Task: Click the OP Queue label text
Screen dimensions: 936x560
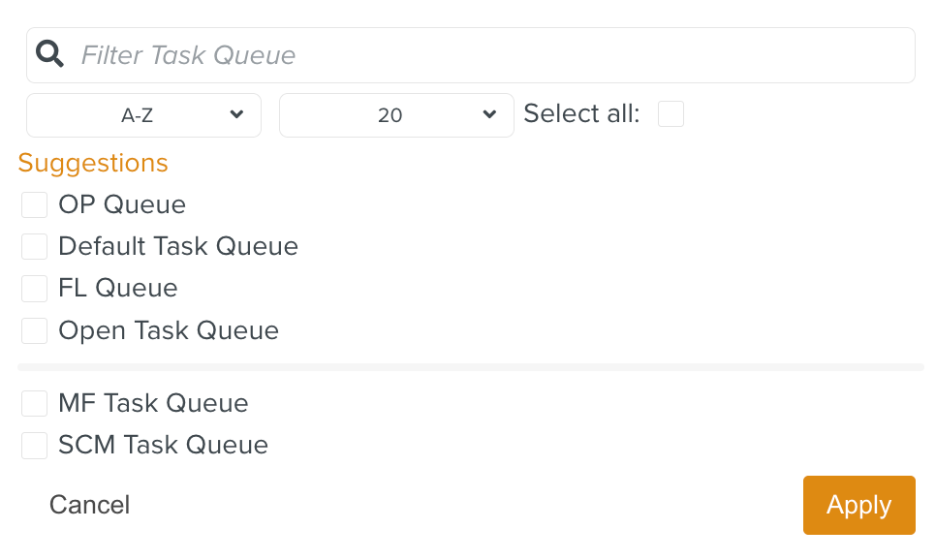Action: [x=122, y=204]
